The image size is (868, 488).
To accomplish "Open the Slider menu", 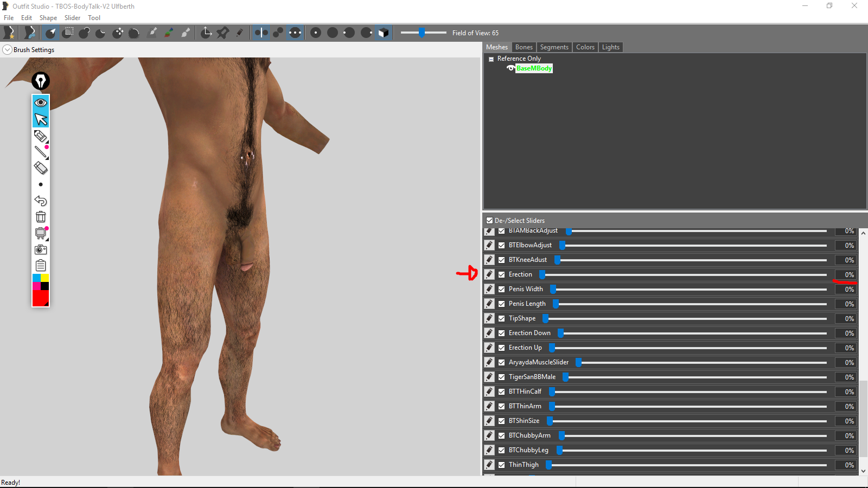I will pos(72,18).
